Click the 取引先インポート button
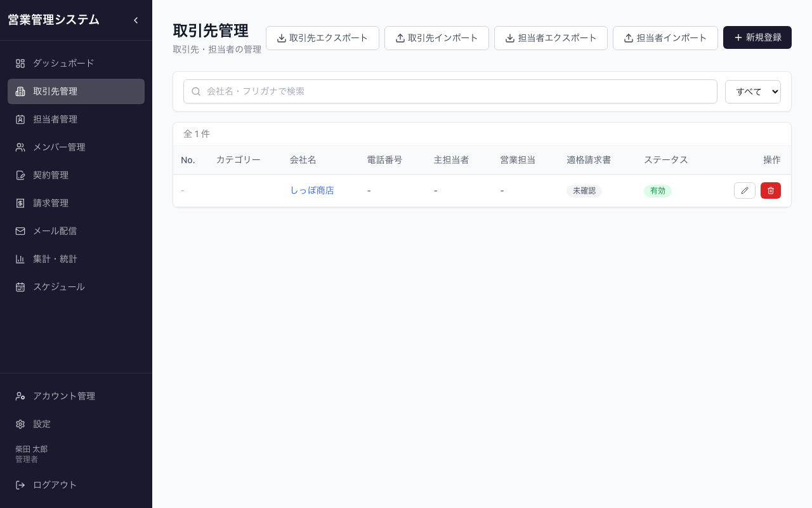This screenshot has height=508, width=812. (436, 38)
